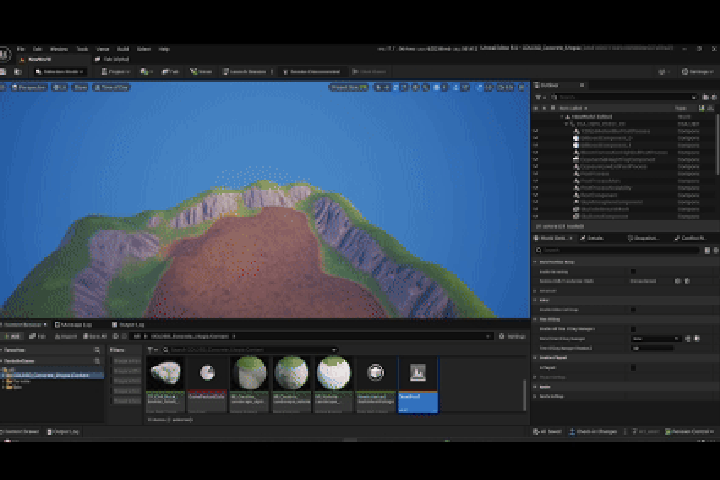Open the Revision Control menu
This screenshot has height=480, width=720.
pos(690,432)
